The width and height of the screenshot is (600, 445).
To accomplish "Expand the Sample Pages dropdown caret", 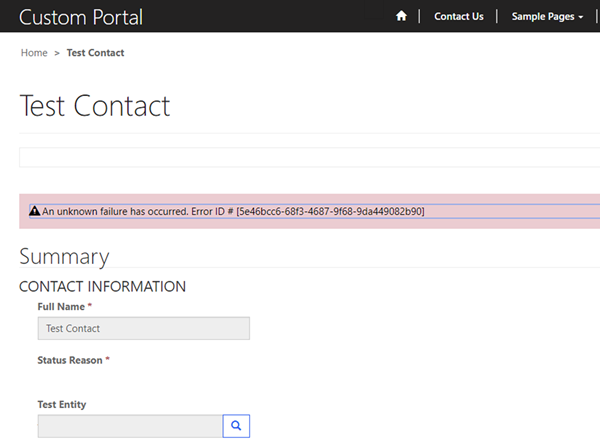I will [581, 17].
